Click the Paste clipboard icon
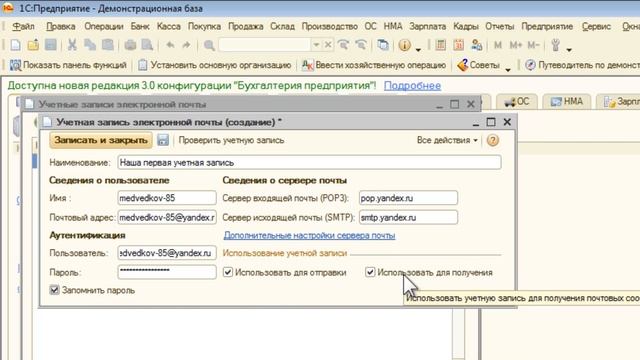The width and height of the screenshot is (640, 360). pos(108,45)
